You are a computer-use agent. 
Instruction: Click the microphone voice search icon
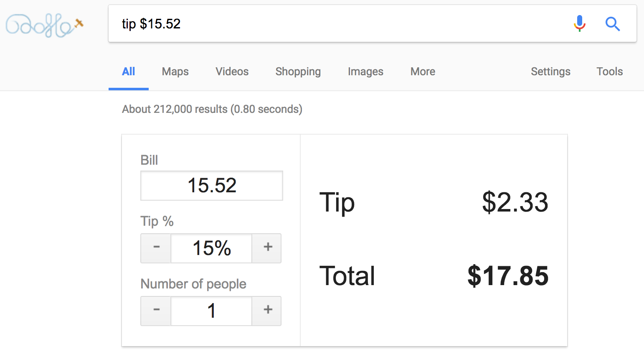[579, 23]
